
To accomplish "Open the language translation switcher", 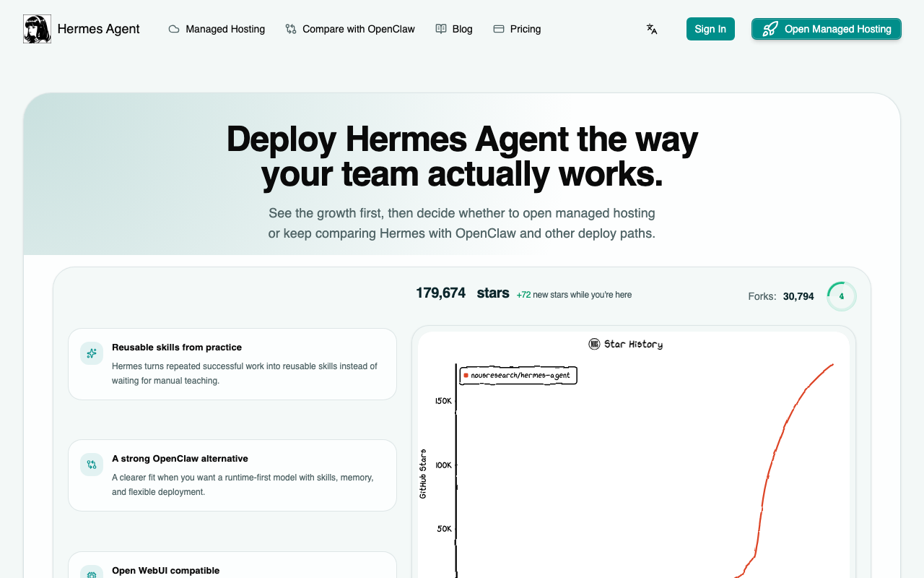I will coord(652,29).
